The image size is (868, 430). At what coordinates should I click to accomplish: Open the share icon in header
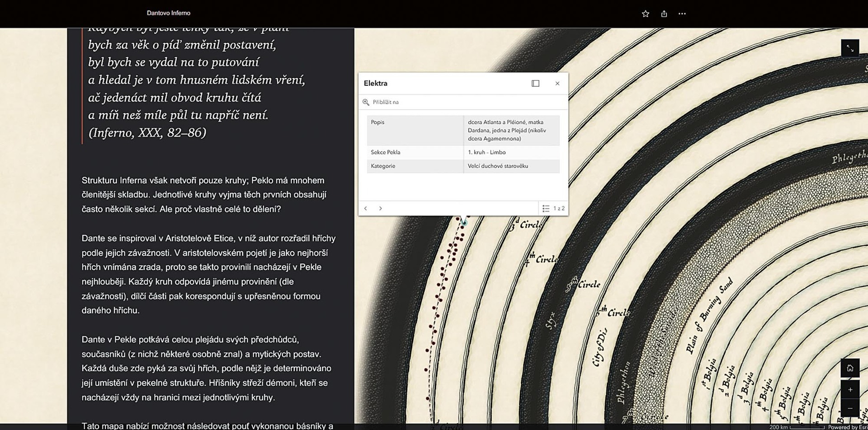click(x=664, y=14)
